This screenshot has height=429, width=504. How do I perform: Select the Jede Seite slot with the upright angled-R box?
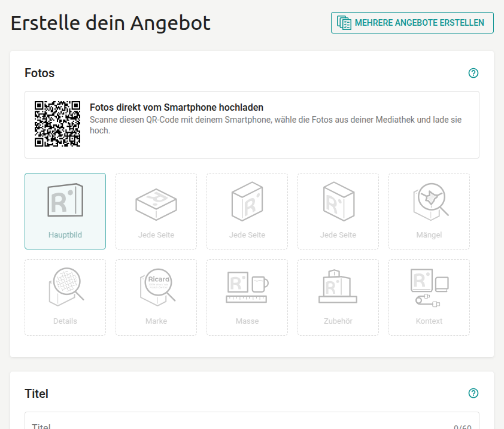pyautogui.click(x=247, y=211)
